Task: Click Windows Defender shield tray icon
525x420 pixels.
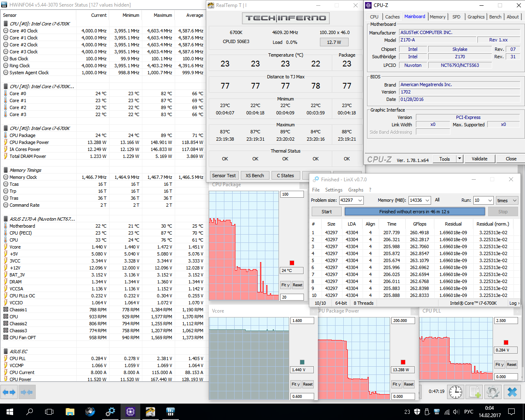Action: click(x=417, y=412)
